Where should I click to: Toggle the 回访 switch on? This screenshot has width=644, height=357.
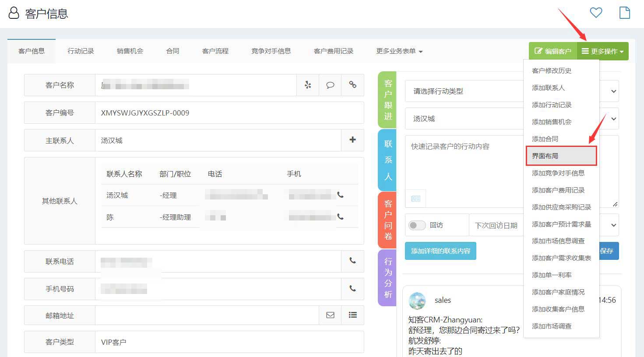click(417, 225)
